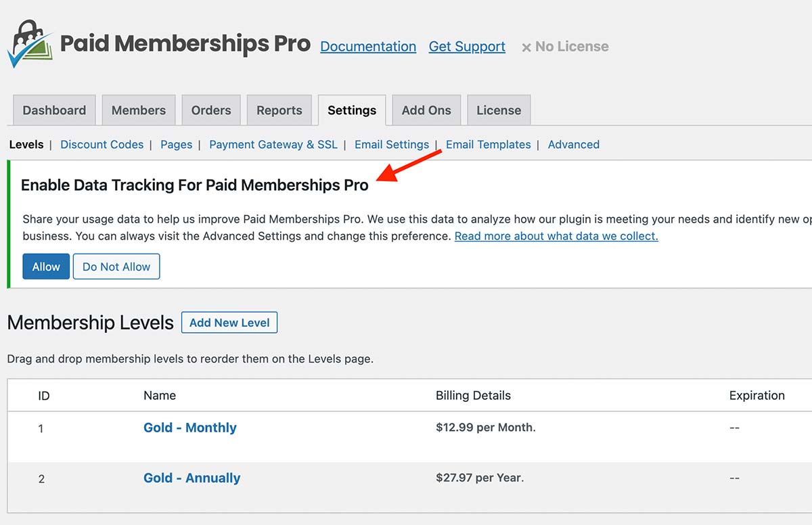Viewport: 812px width, 525px height.
Task: Click the Get Support link
Action: coord(466,46)
